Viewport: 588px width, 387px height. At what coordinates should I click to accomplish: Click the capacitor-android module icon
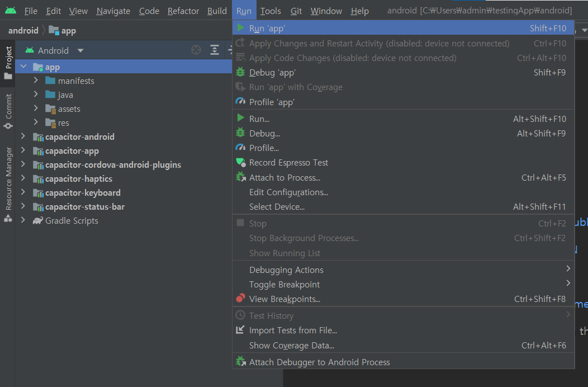(38, 137)
